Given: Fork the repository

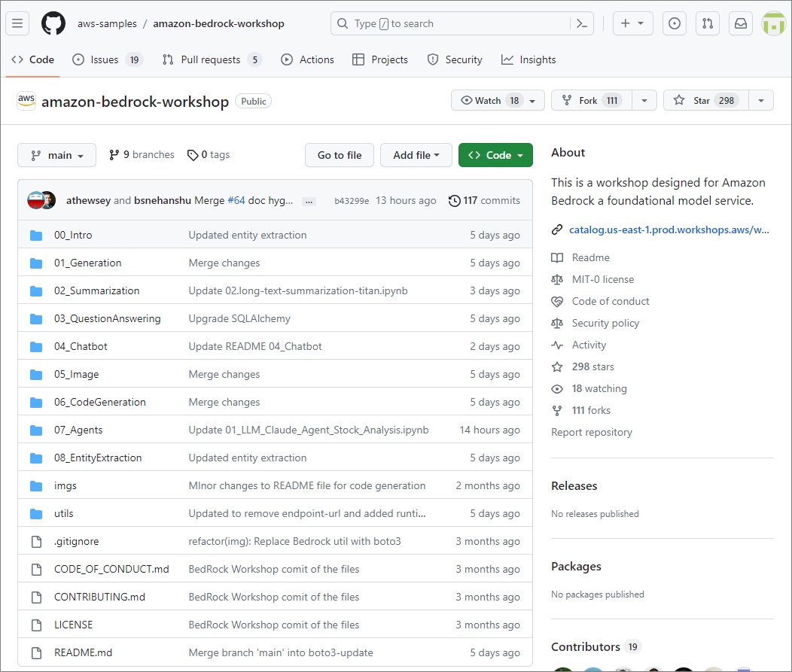Looking at the screenshot, I should pos(592,101).
